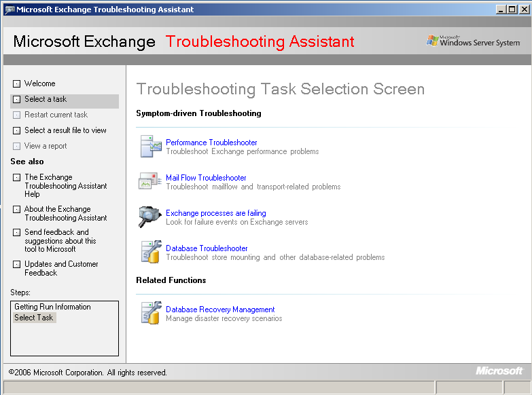Image resolution: width=532 pixels, height=395 pixels.
Task: Click the Related Functions heading
Action: pyautogui.click(x=171, y=280)
